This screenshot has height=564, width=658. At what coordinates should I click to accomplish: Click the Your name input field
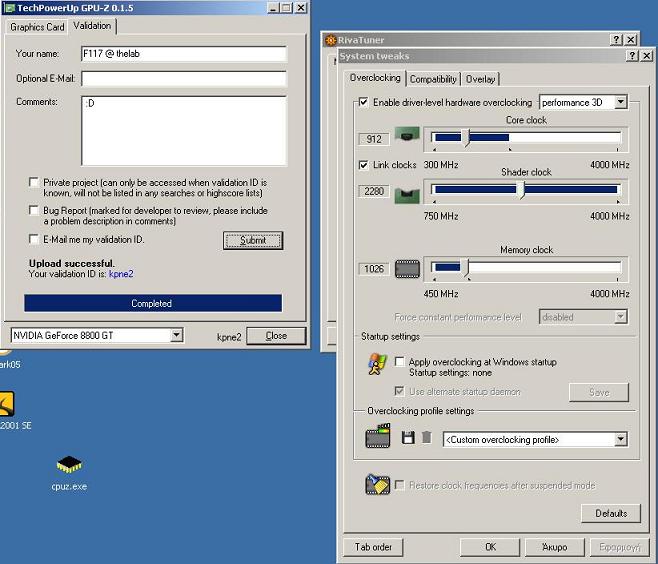click(184, 54)
